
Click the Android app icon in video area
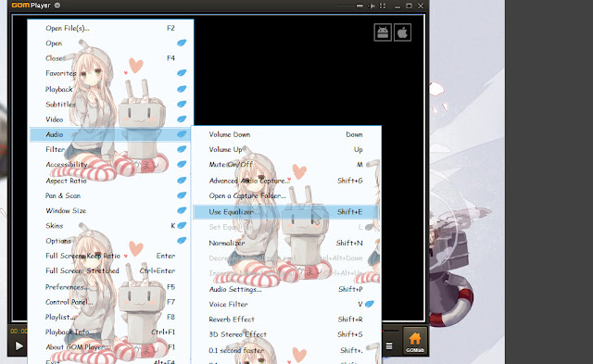(383, 32)
